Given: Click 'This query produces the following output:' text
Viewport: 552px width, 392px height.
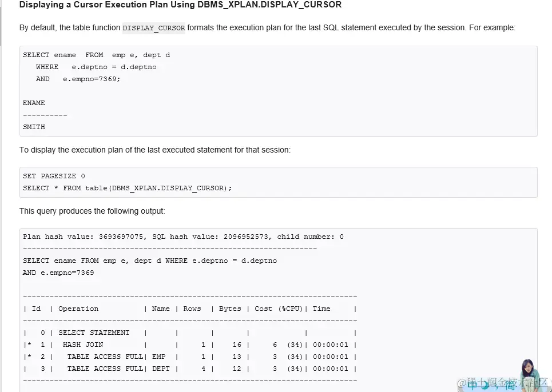Looking at the screenshot, I should tap(92, 211).
